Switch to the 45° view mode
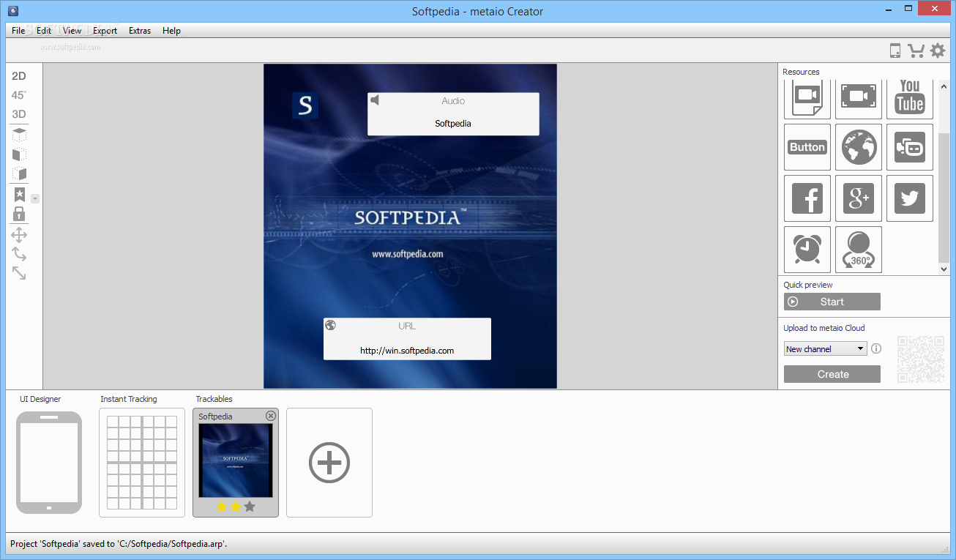Screen dimensions: 956x560 click(19, 95)
